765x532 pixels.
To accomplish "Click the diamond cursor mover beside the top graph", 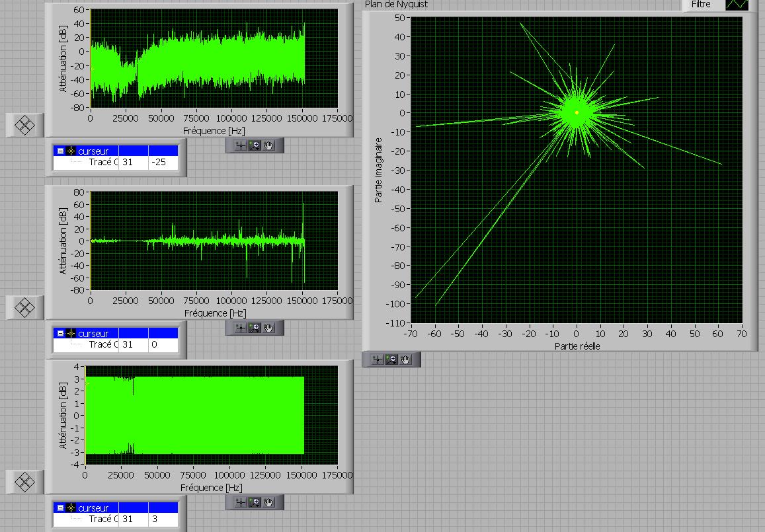I will point(24,126).
